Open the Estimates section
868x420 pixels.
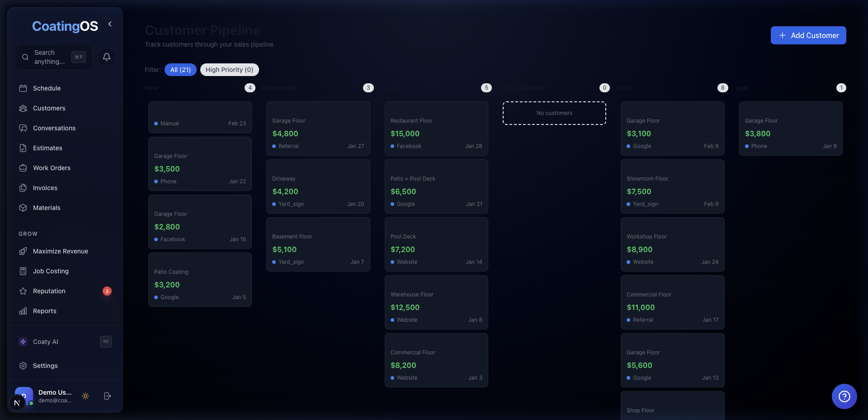(47, 148)
